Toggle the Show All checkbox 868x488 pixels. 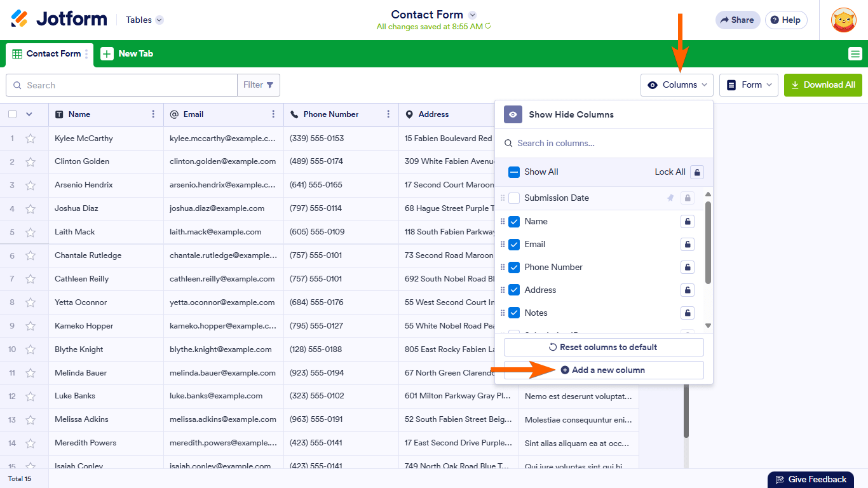pos(514,172)
